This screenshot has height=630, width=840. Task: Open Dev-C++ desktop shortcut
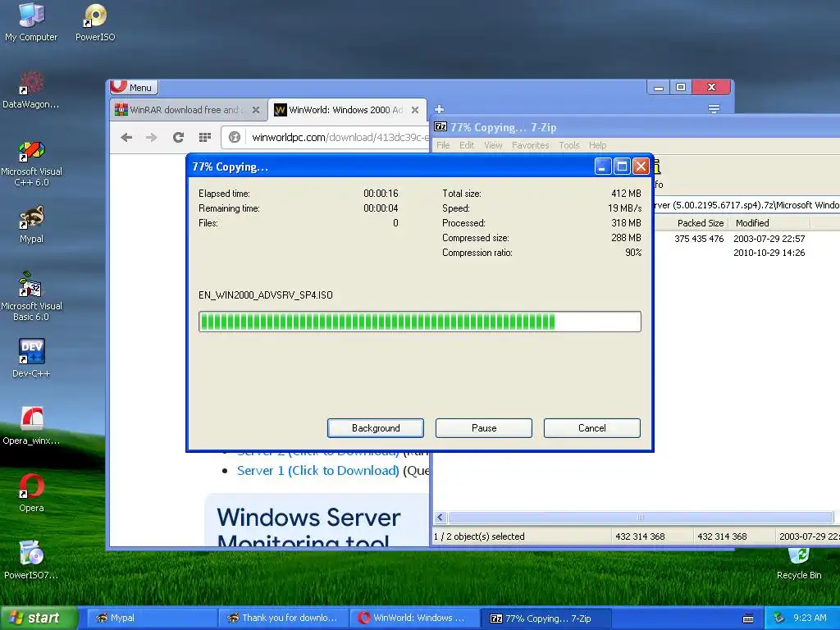(31, 358)
